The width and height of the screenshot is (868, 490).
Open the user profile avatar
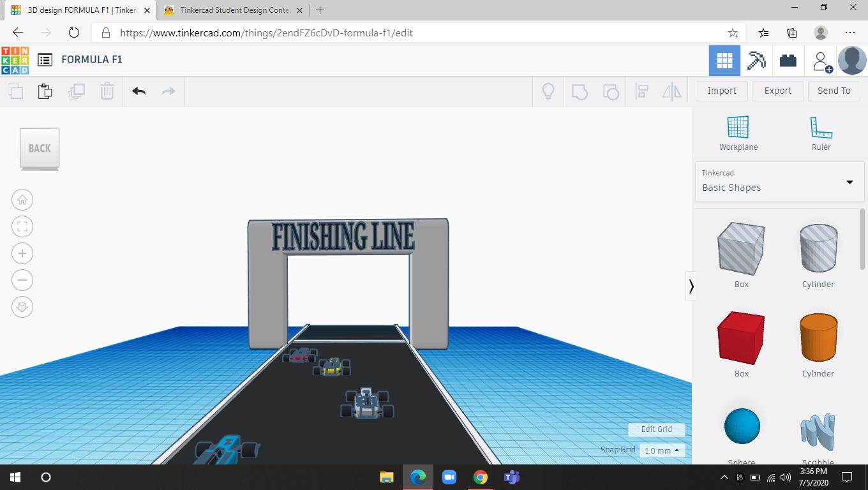tap(852, 61)
